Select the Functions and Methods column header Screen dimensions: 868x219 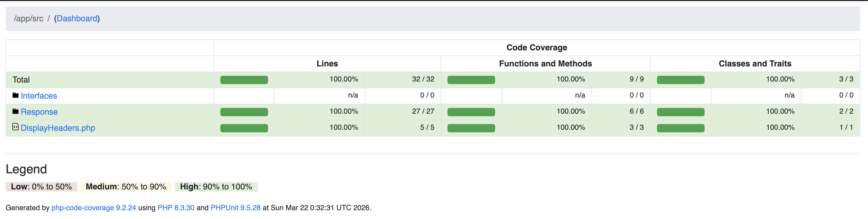point(545,64)
